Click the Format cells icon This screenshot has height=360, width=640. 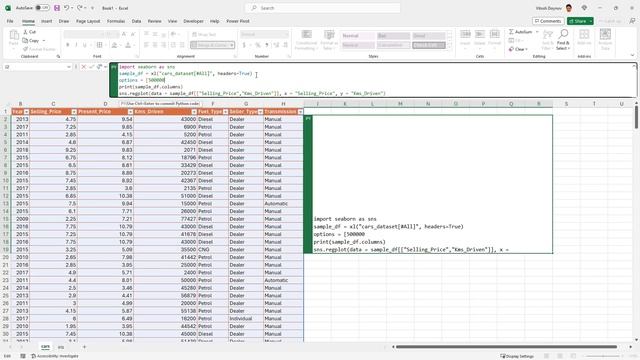[494, 34]
